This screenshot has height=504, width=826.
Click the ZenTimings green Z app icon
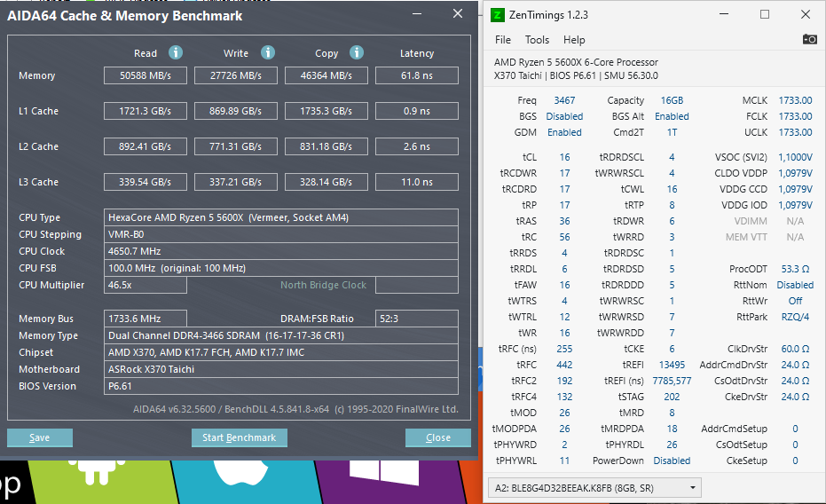[x=497, y=15]
